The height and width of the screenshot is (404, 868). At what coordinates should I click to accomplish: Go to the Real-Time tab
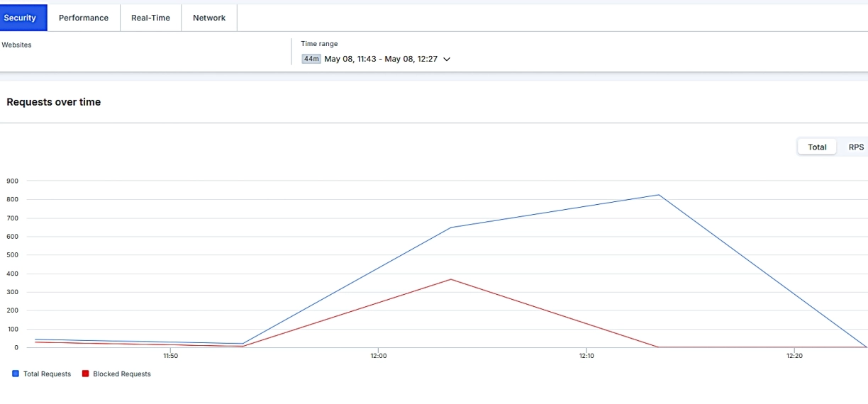150,18
